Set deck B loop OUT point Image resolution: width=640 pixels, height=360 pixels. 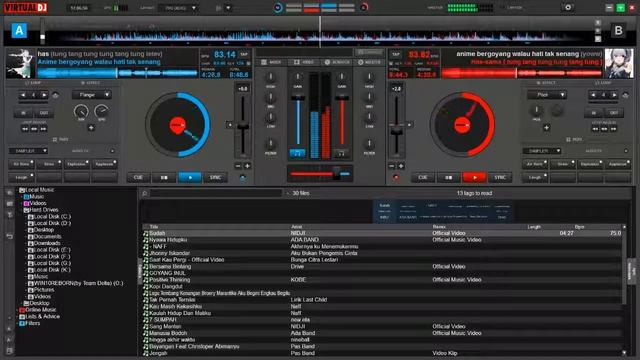point(614,113)
